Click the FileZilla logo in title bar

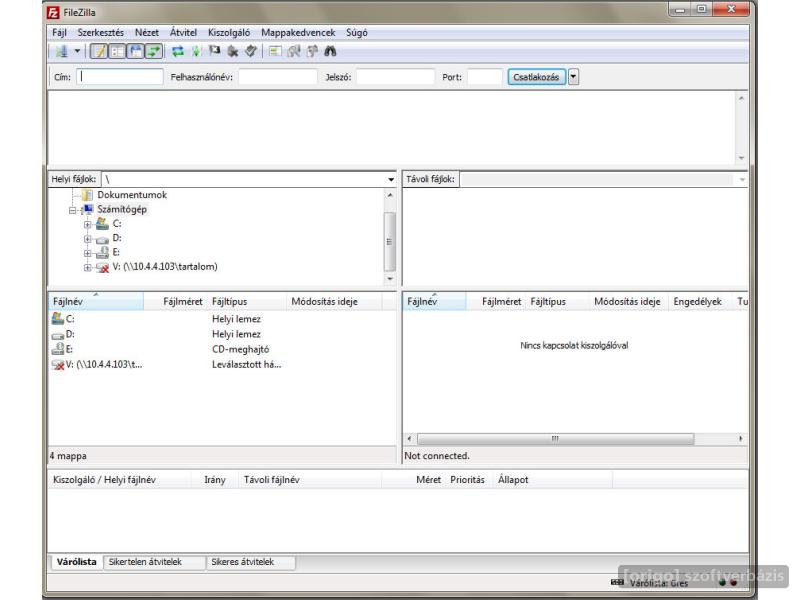53,12
